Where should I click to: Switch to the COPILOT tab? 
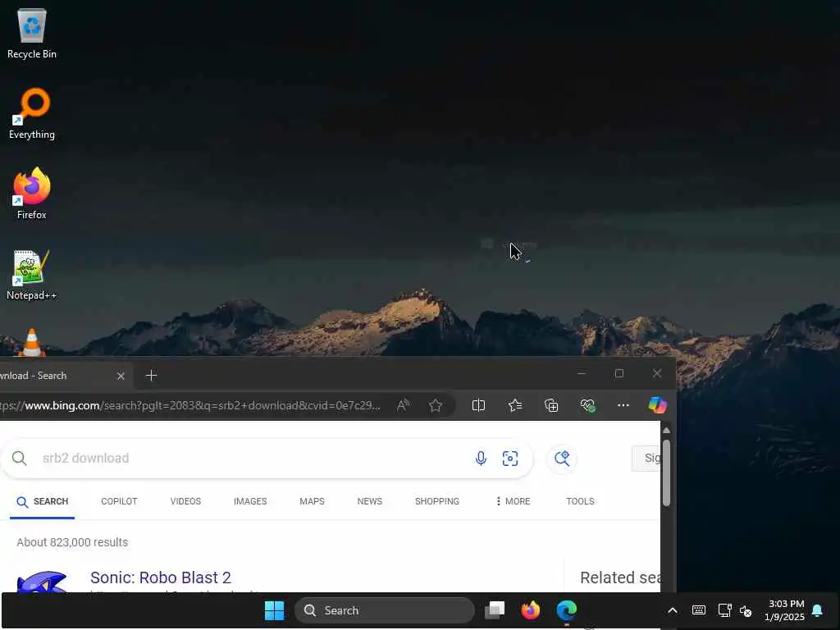tap(119, 501)
